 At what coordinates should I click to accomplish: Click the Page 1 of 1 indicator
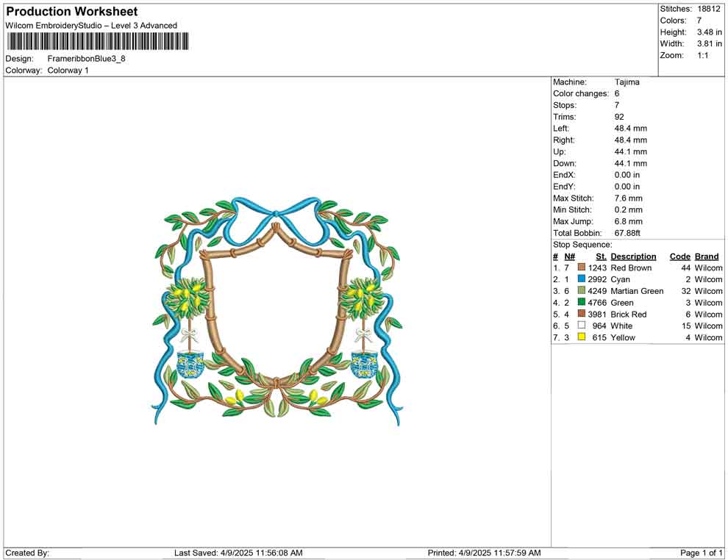[701, 553]
